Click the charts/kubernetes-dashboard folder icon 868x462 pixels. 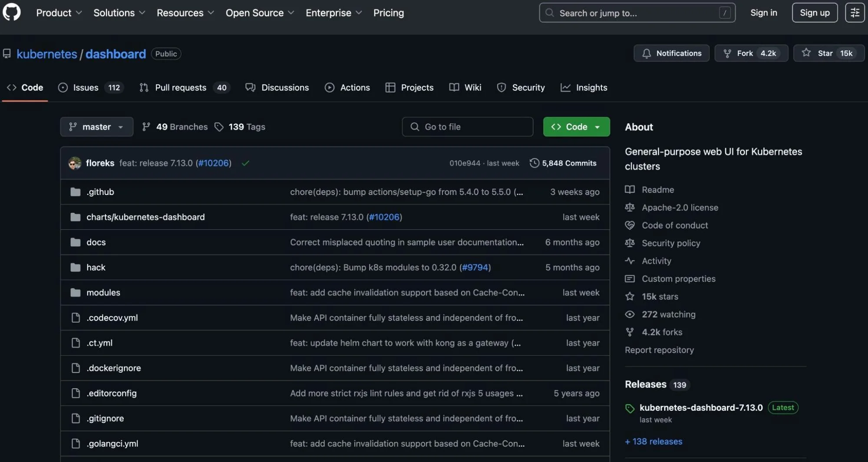click(76, 217)
